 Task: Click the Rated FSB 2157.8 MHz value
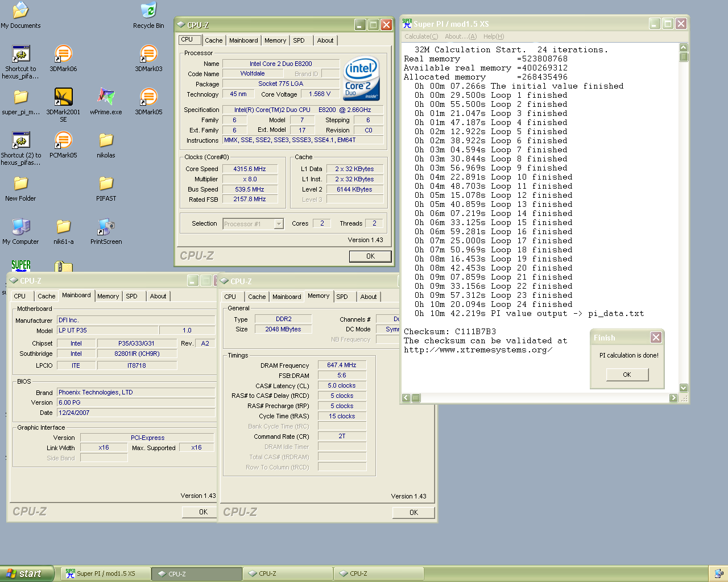tap(250, 199)
